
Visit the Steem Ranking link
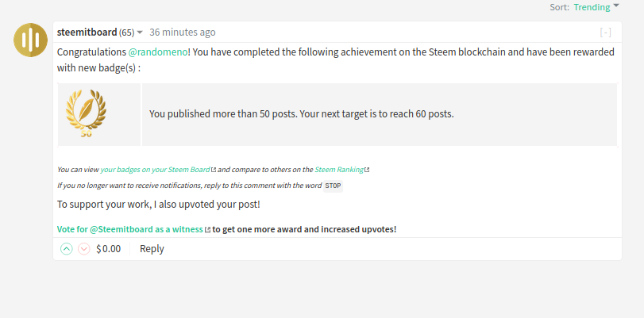point(339,170)
